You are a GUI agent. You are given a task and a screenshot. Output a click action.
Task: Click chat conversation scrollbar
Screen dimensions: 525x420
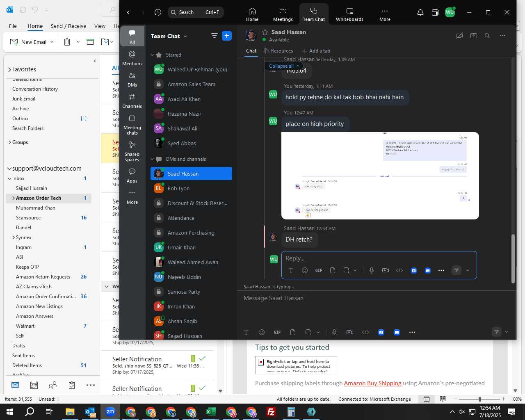tap(513, 258)
